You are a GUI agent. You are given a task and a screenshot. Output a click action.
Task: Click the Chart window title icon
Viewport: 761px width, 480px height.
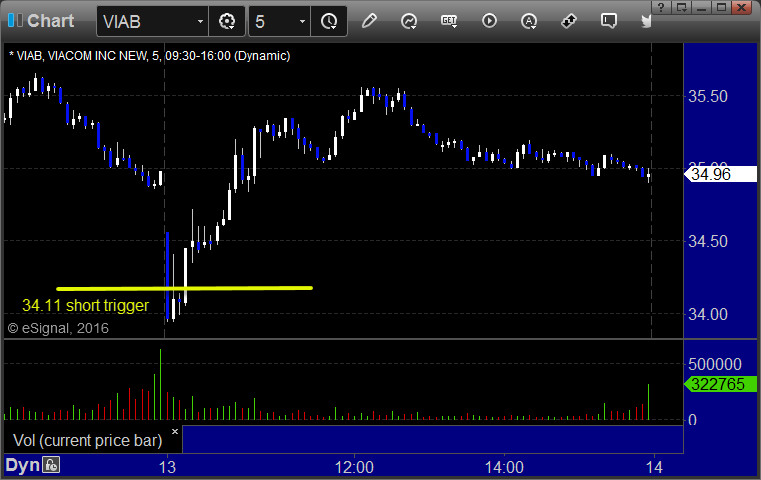[15, 20]
